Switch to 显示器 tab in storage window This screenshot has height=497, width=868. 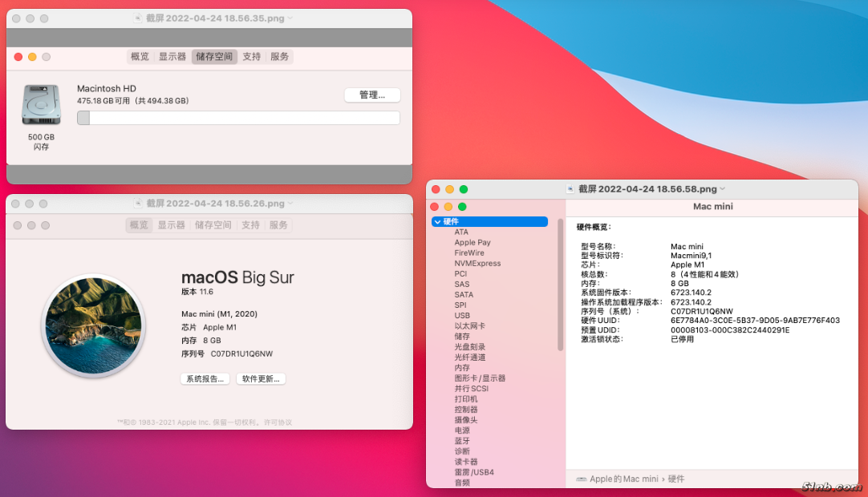(x=172, y=56)
